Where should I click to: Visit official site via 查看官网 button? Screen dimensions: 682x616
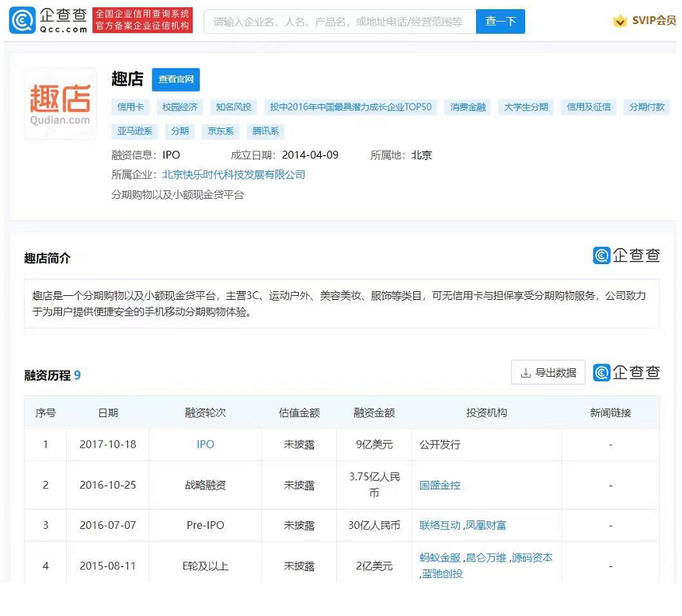tap(176, 79)
